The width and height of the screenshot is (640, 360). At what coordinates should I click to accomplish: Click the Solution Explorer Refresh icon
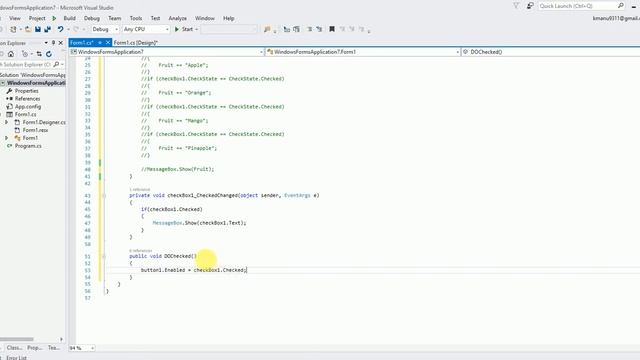[49, 54]
